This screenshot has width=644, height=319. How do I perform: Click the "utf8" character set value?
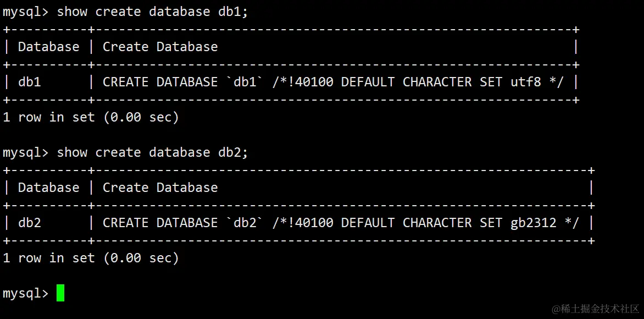click(526, 82)
